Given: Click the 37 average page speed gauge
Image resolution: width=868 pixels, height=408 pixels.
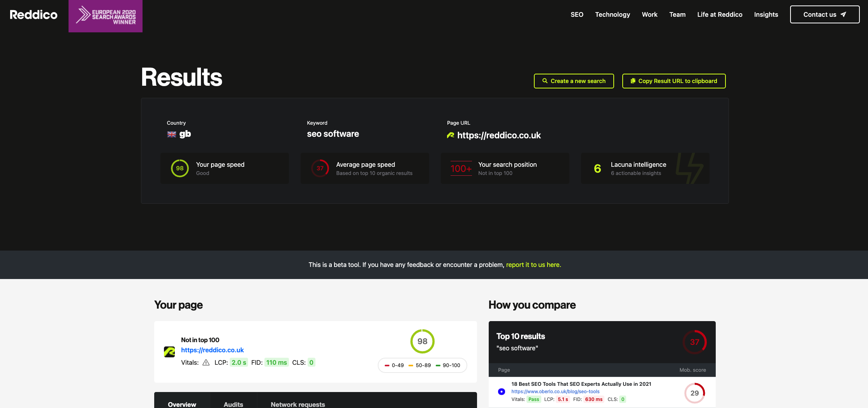Looking at the screenshot, I should point(320,168).
